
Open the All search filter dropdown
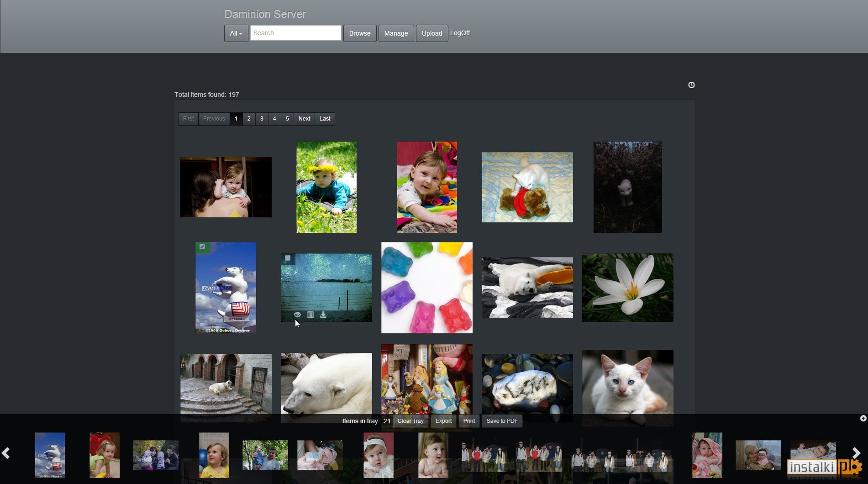pos(236,33)
